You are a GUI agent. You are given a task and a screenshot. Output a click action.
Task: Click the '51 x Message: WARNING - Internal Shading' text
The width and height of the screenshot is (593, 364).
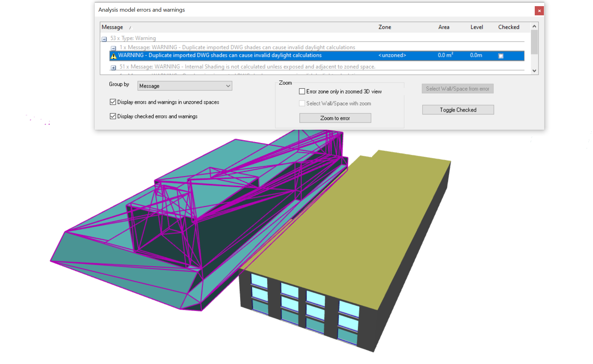point(247,67)
